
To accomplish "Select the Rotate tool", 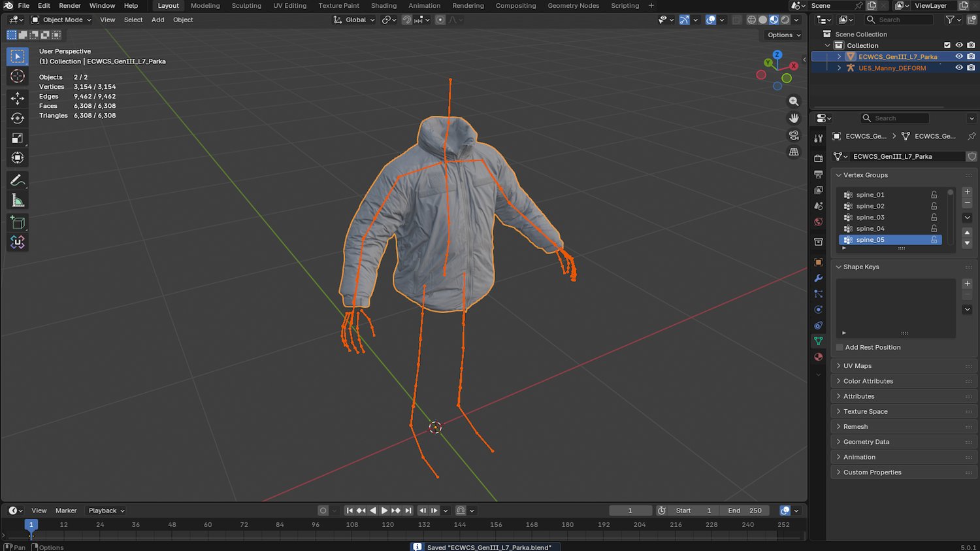I will click(x=18, y=118).
